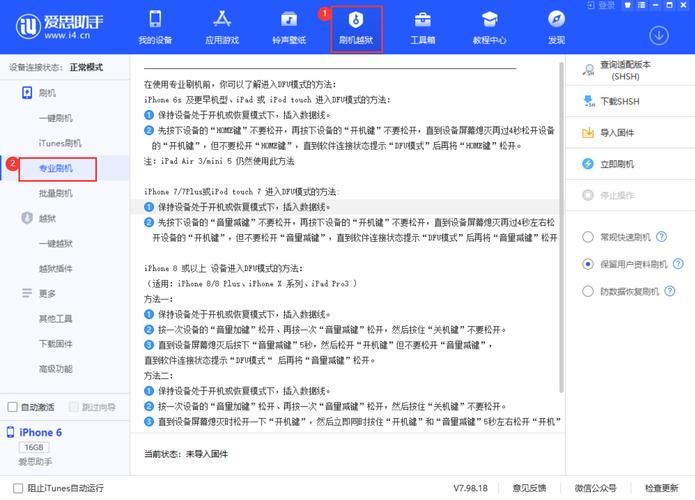Click the www.i4.cn website text
695x500 pixels.
click(67, 35)
